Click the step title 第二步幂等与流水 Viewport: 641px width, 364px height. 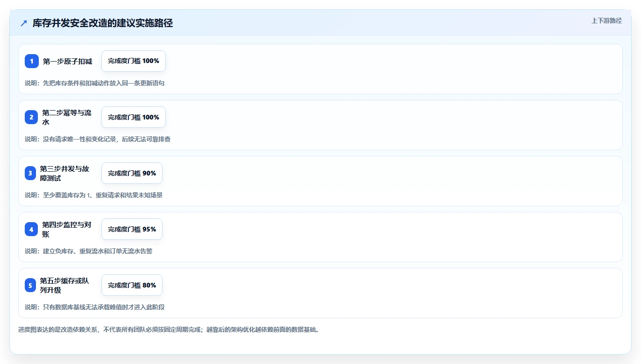[x=67, y=117]
